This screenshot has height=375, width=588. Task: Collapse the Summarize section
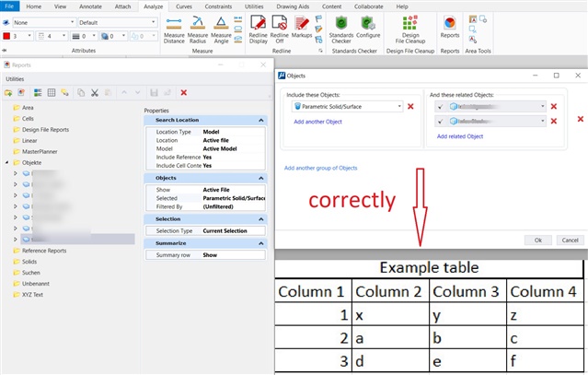[261, 243]
